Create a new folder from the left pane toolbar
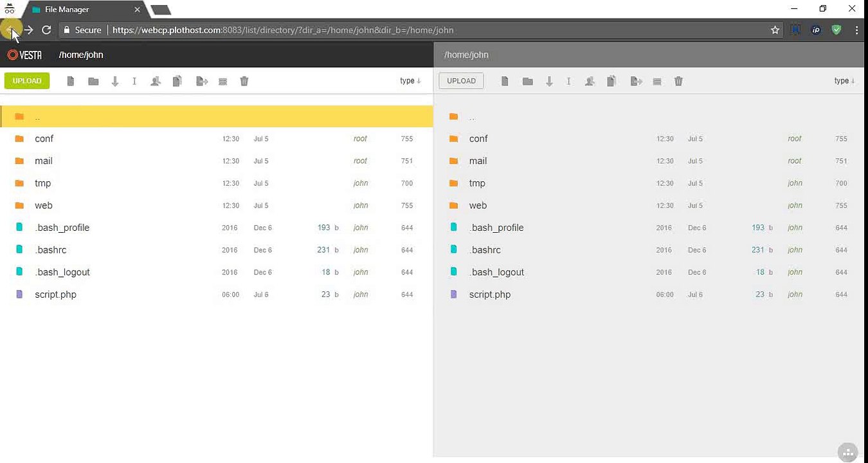Screen dimensions: 868x463 point(93,81)
